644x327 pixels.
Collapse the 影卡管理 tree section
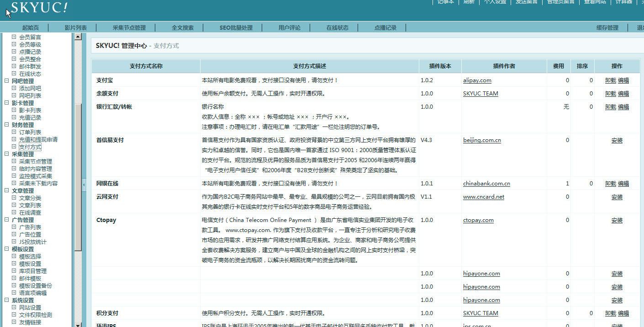click(7, 103)
